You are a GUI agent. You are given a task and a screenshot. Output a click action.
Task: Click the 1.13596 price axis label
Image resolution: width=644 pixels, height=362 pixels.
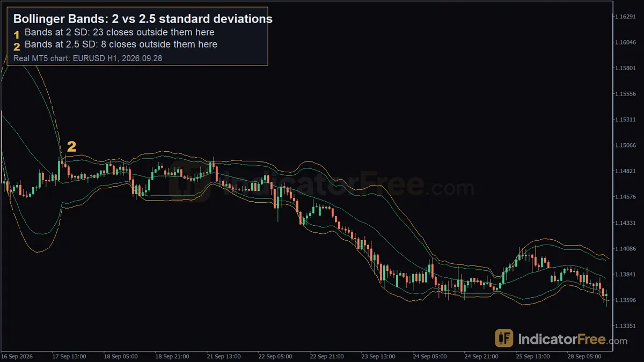point(626,300)
